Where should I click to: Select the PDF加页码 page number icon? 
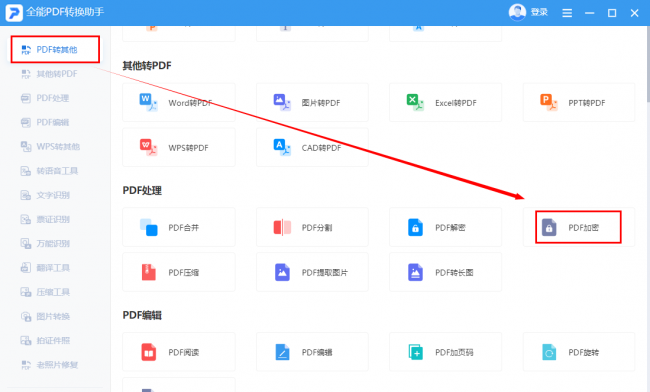(415, 352)
